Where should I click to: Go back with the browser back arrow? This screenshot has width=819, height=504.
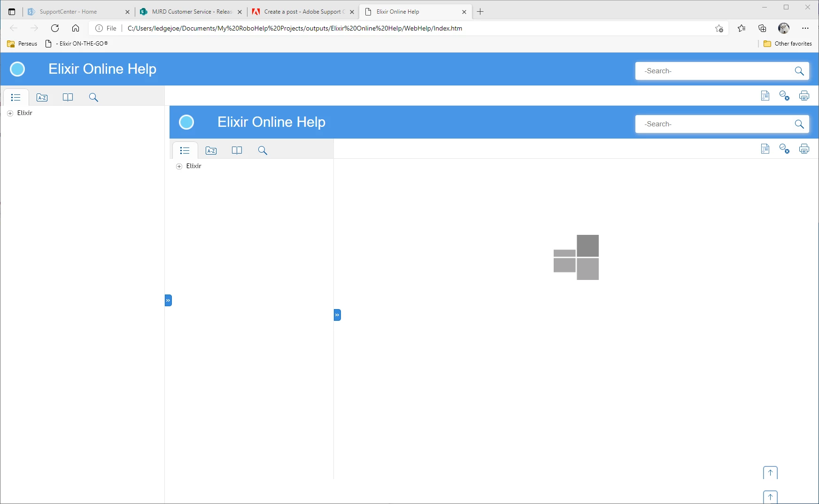tap(14, 28)
